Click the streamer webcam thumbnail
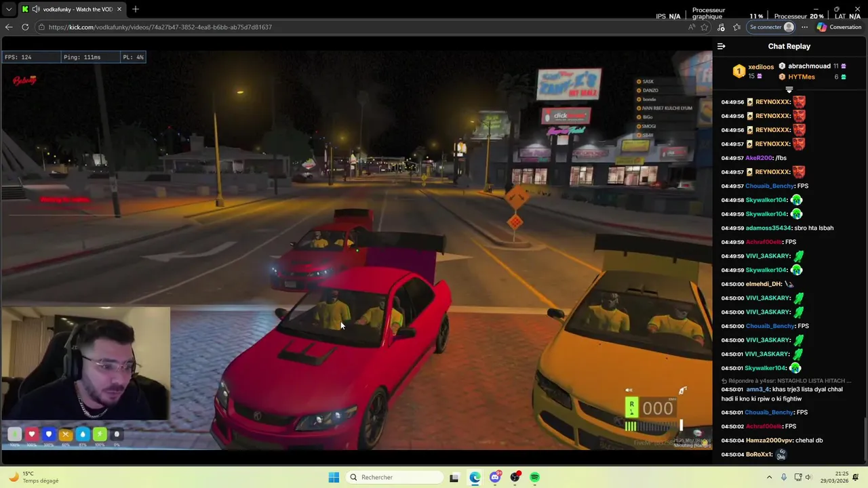 [85, 364]
